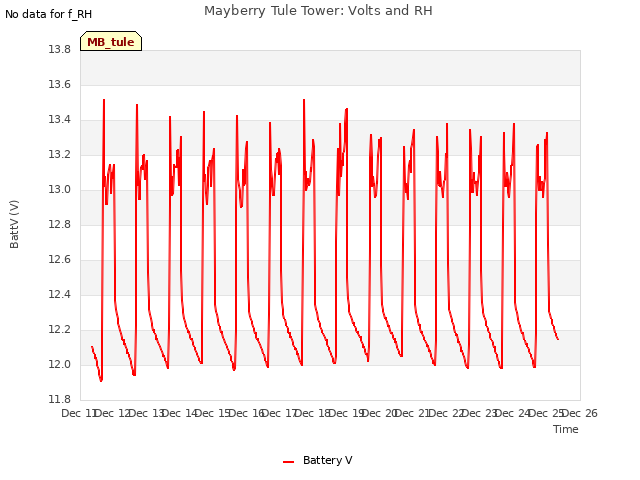
Task: Click the 12.8 y-axis tick label
Action: point(60,224)
